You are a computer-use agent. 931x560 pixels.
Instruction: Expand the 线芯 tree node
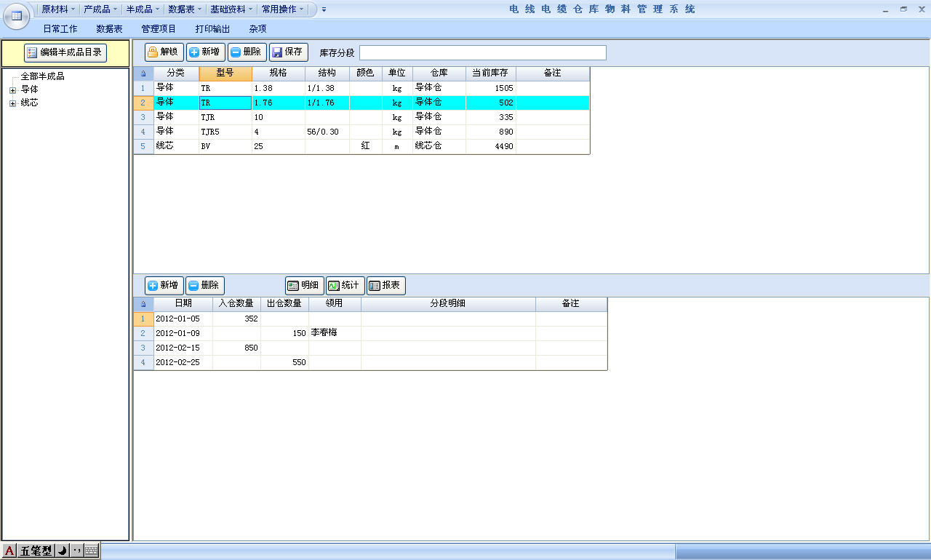(12, 103)
